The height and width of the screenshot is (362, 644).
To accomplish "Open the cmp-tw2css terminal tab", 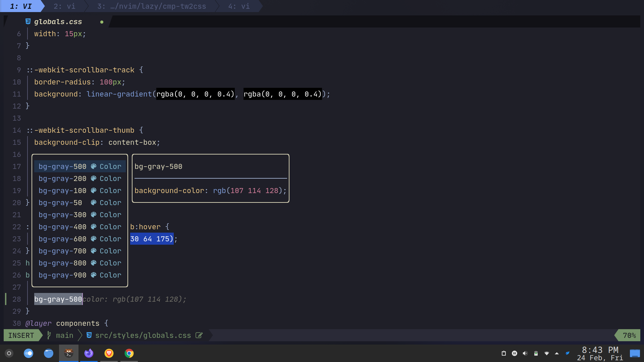I will coord(152,6).
